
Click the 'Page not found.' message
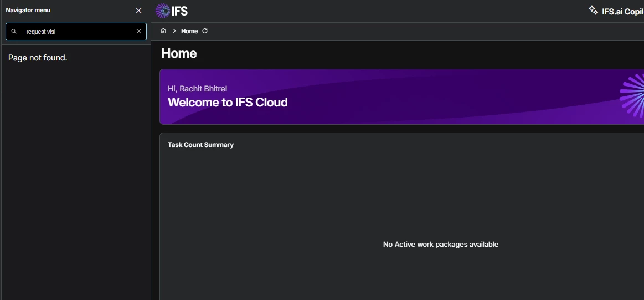point(38,58)
